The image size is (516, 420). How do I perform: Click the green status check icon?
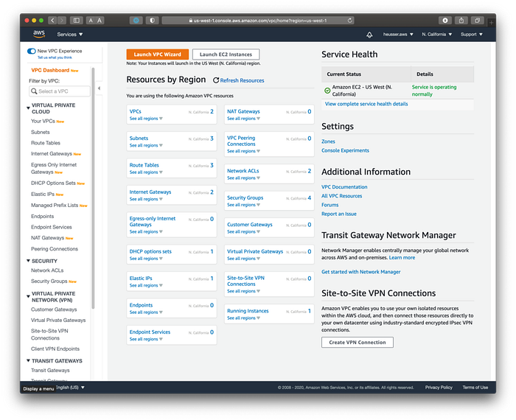327,91
